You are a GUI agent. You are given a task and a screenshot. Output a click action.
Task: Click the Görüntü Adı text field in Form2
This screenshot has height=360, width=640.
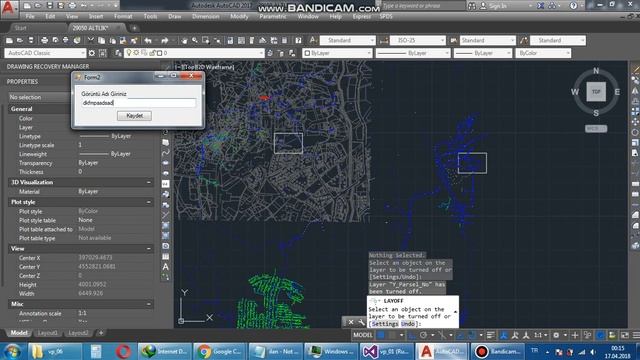coord(138,103)
